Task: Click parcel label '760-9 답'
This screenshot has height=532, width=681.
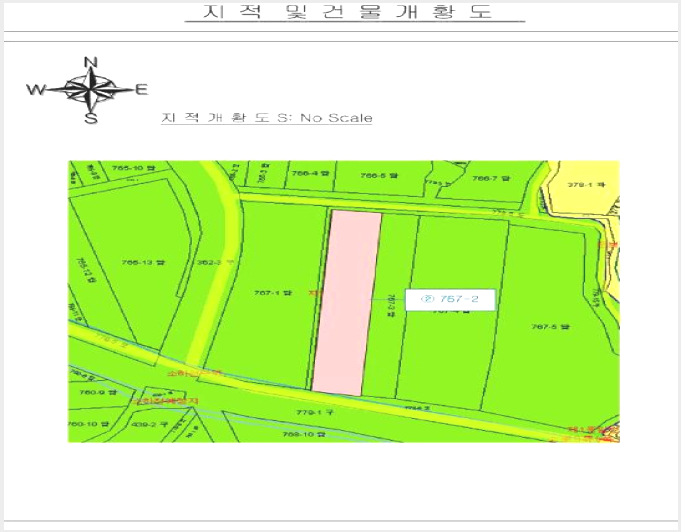Action: coord(98,392)
